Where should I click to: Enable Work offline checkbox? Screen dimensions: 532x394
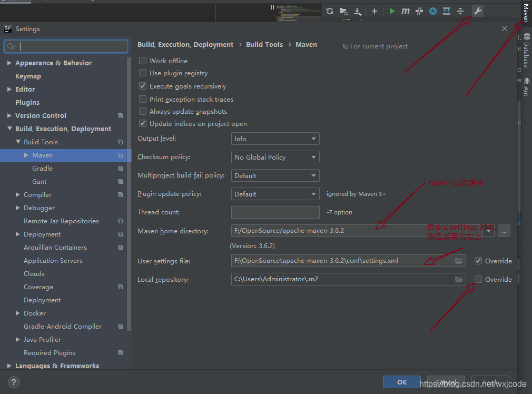point(143,61)
